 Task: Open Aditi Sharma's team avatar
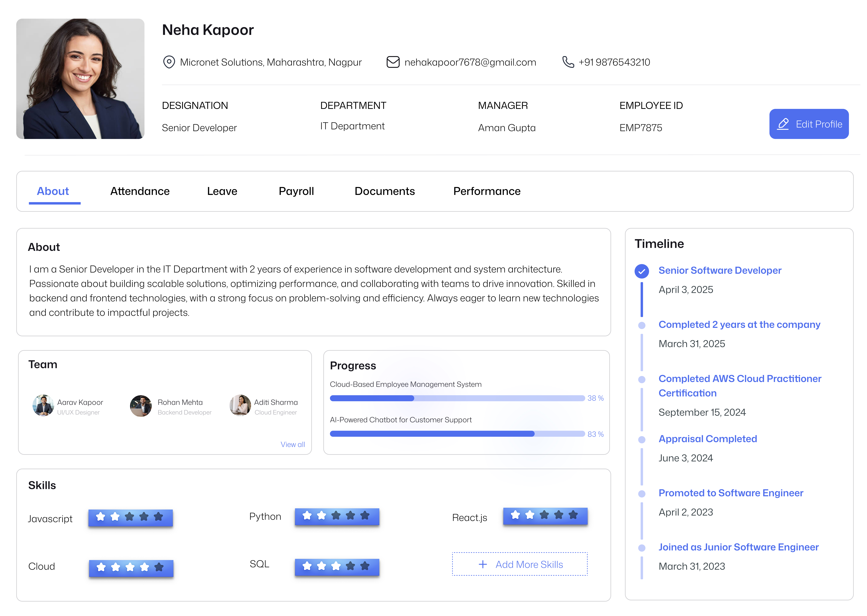pyautogui.click(x=240, y=405)
